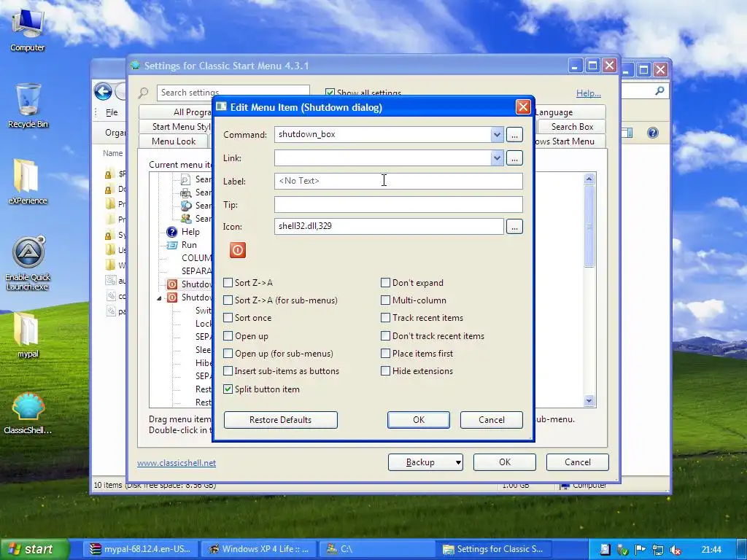Viewport: 747px width, 560px height.
Task: Click the Run item icon in tree
Action: pyautogui.click(x=171, y=245)
